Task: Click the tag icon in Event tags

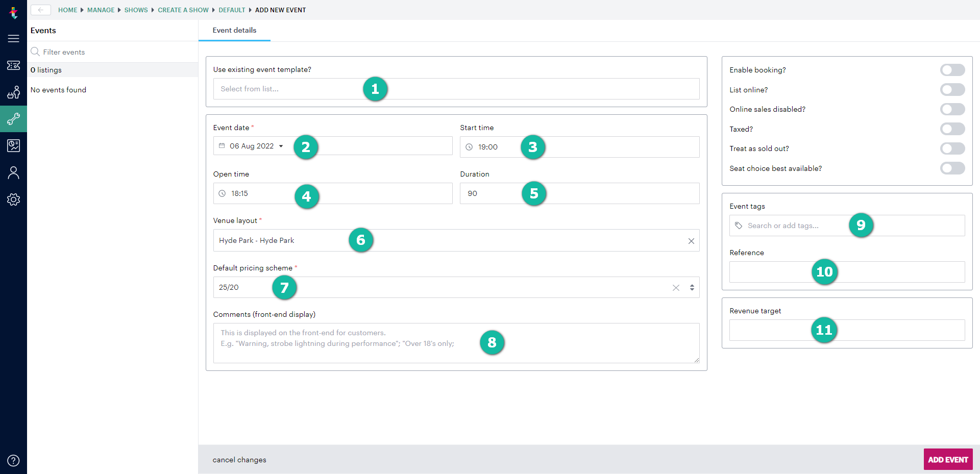Action: [x=739, y=226]
